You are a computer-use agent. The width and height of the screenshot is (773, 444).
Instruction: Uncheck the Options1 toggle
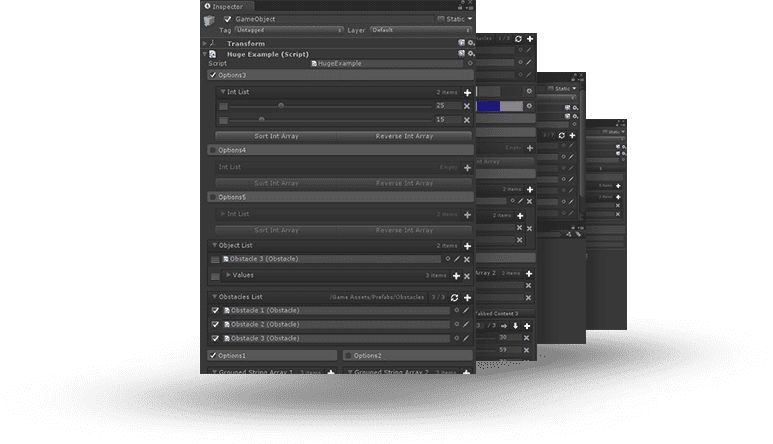point(213,355)
